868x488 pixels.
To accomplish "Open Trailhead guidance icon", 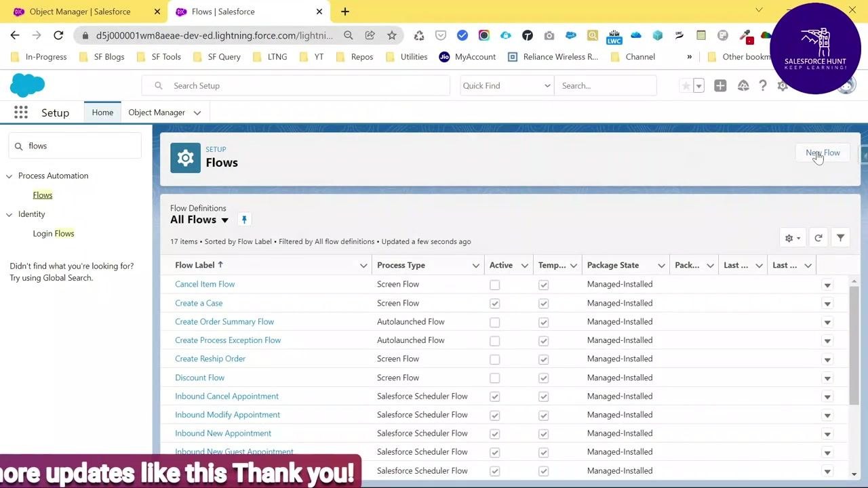I will (743, 85).
